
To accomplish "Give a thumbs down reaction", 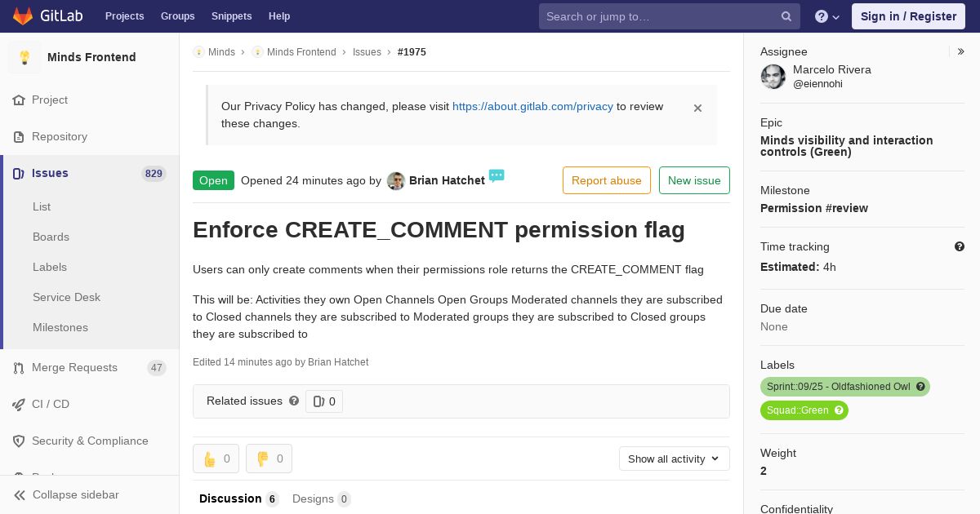I will coord(269,459).
